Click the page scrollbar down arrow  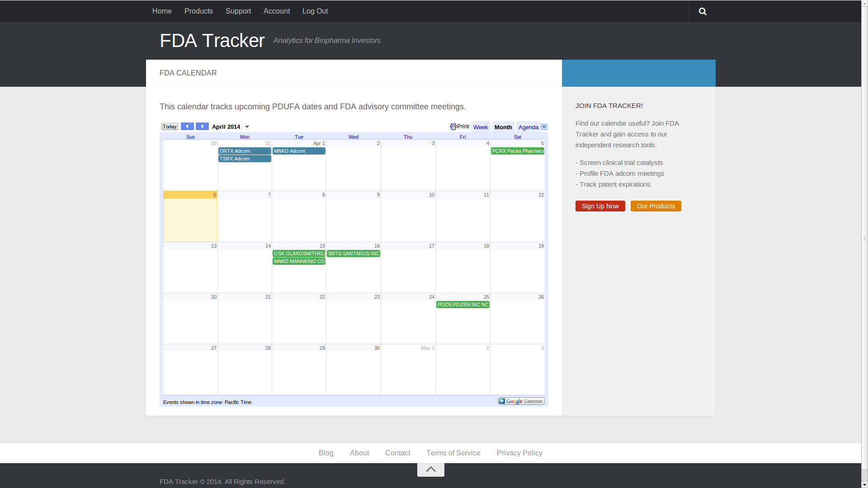pos(864,484)
